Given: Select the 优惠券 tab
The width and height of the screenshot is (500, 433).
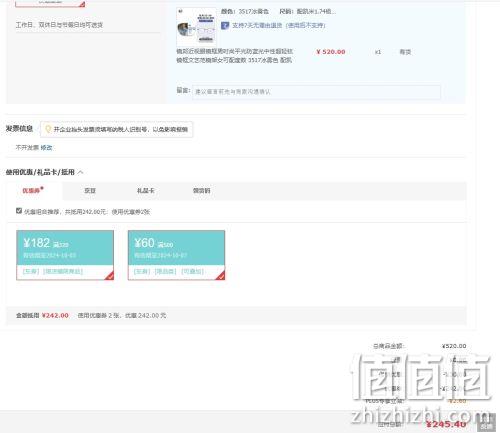Looking at the screenshot, I should coord(33,191).
